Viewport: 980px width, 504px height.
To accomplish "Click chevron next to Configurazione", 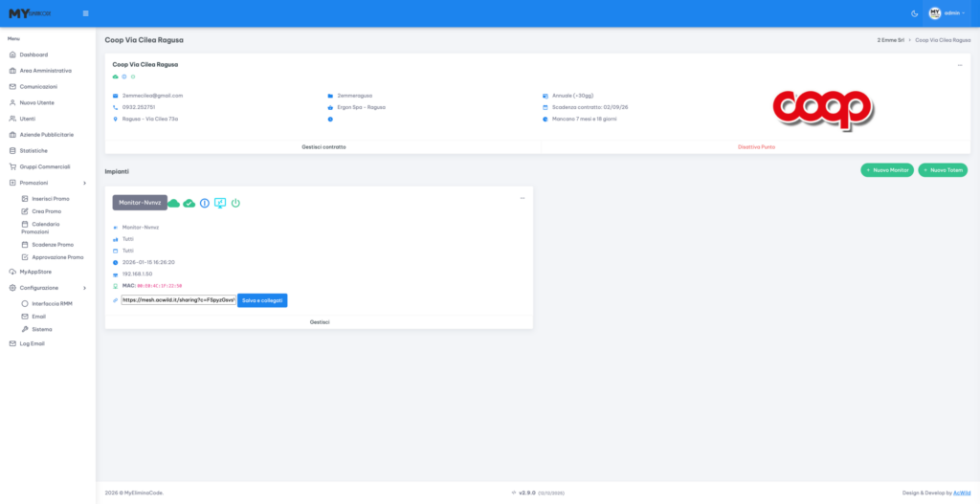I will pyautogui.click(x=84, y=288).
